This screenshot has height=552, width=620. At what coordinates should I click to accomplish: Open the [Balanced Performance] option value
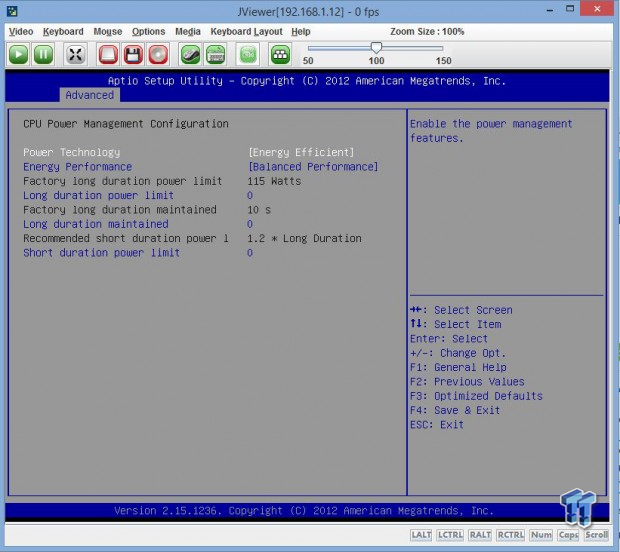313,166
